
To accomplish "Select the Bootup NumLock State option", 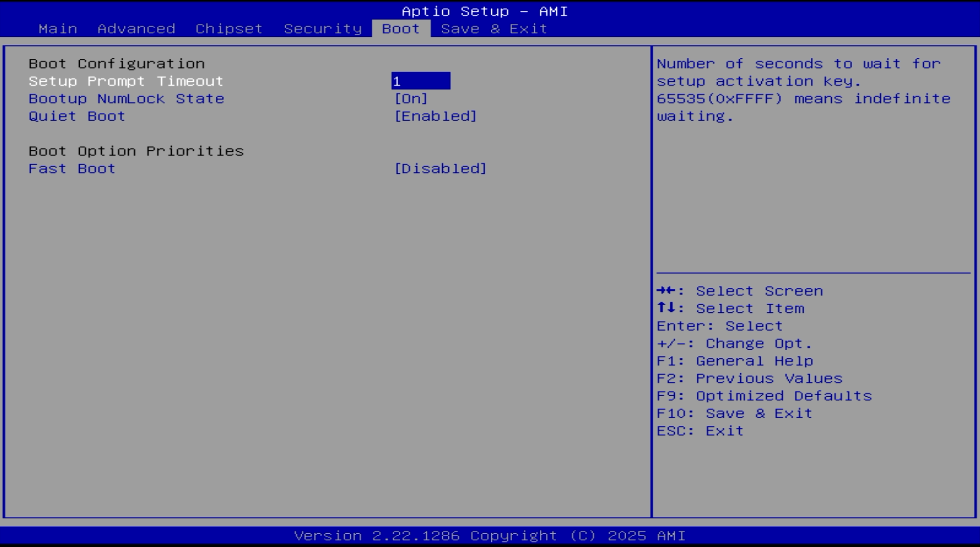I will click(126, 99).
